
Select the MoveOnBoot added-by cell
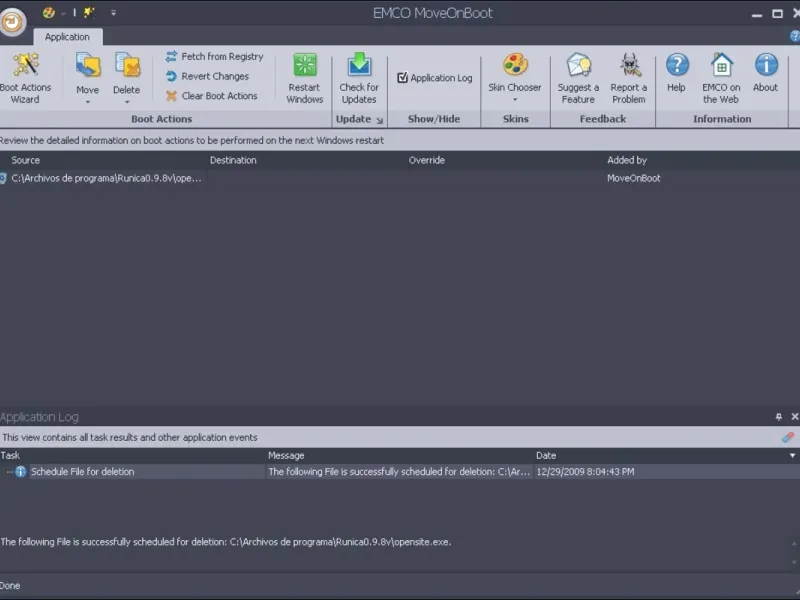[x=634, y=178]
